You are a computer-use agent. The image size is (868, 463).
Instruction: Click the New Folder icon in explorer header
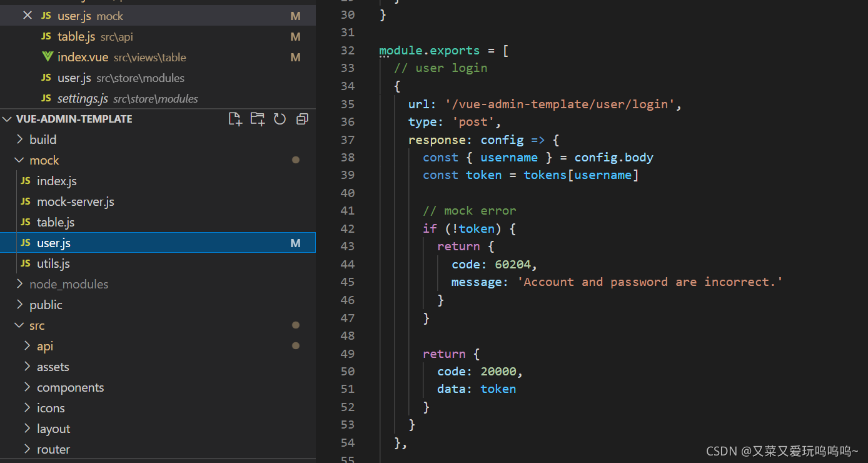(258, 119)
